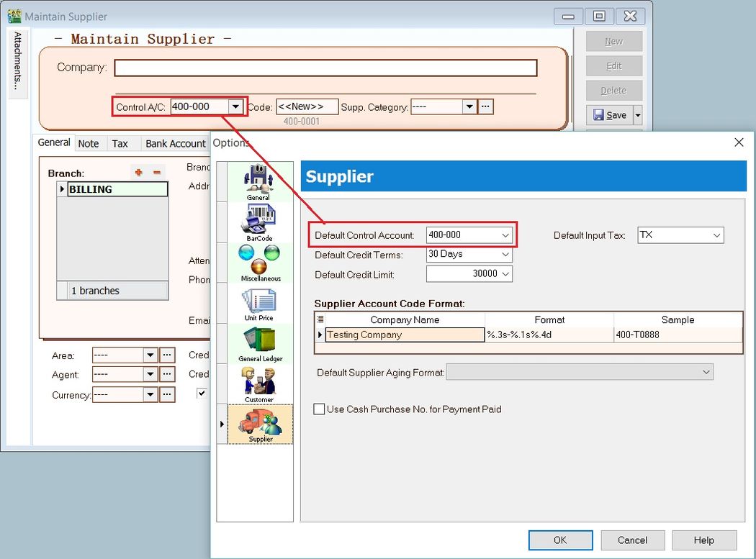Open Default Input Tax dropdown
Viewport: 756px width, 559px height.
pos(716,235)
